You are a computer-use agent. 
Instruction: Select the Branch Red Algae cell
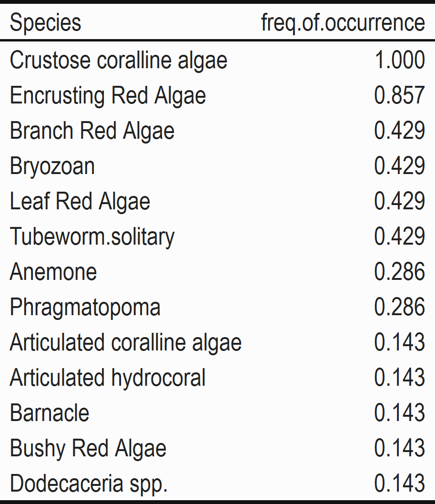coord(92,131)
